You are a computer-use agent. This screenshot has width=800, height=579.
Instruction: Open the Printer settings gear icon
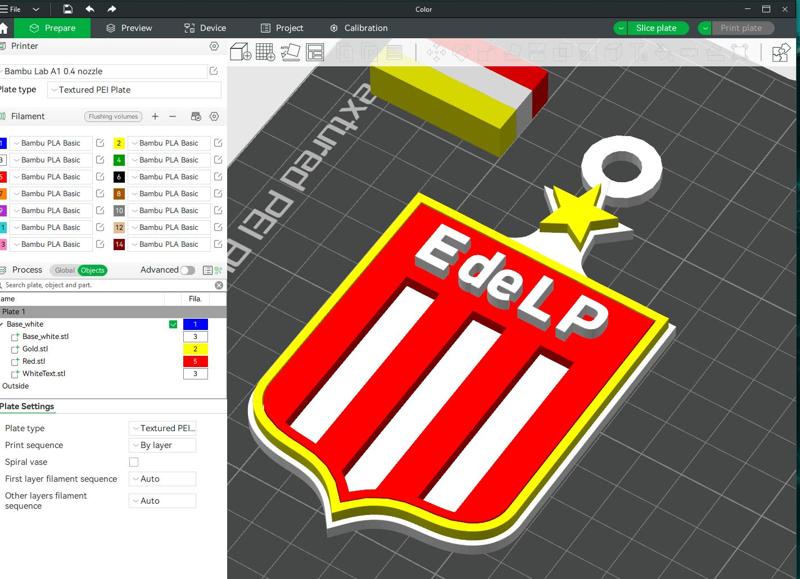[214, 46]
